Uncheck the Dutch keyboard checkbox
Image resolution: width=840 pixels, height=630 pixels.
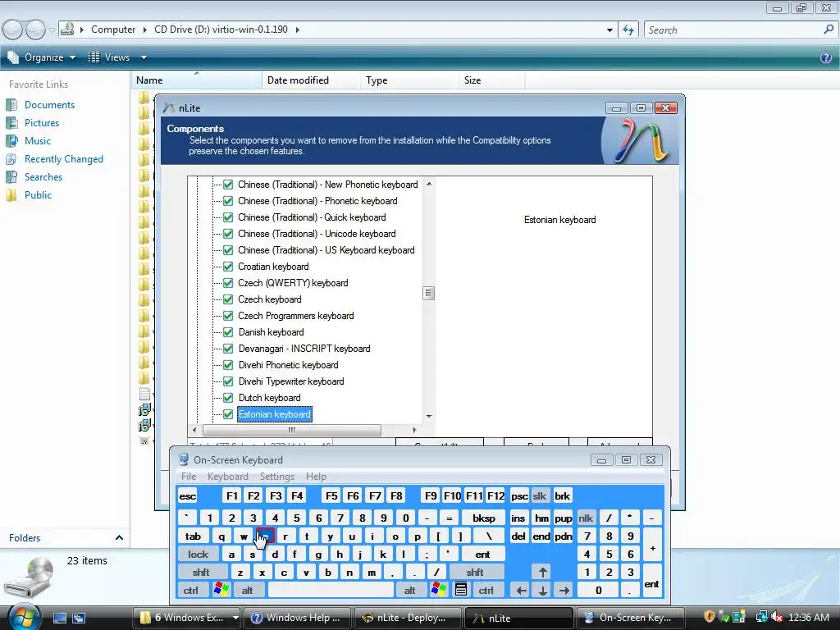(x=228, y=398)
